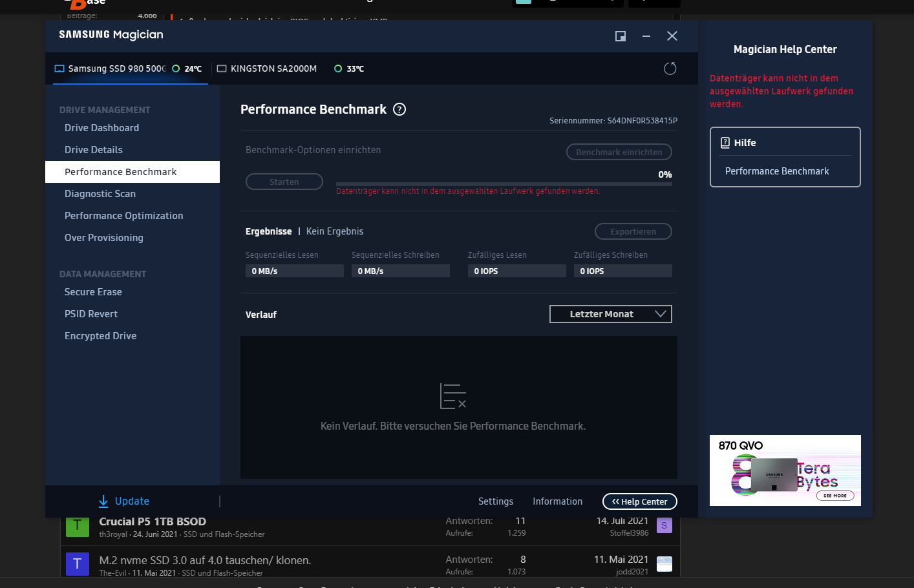Click the Samsung SSD temperature status circle

[x=176, y=68]
